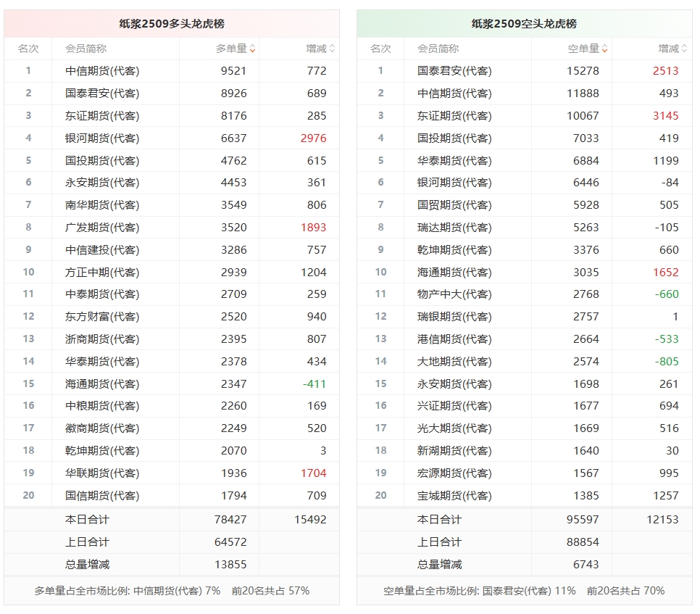Select 宝城期货(代客) row
The height and width of the screenshot is (614, 700).
tap(525, 495)
